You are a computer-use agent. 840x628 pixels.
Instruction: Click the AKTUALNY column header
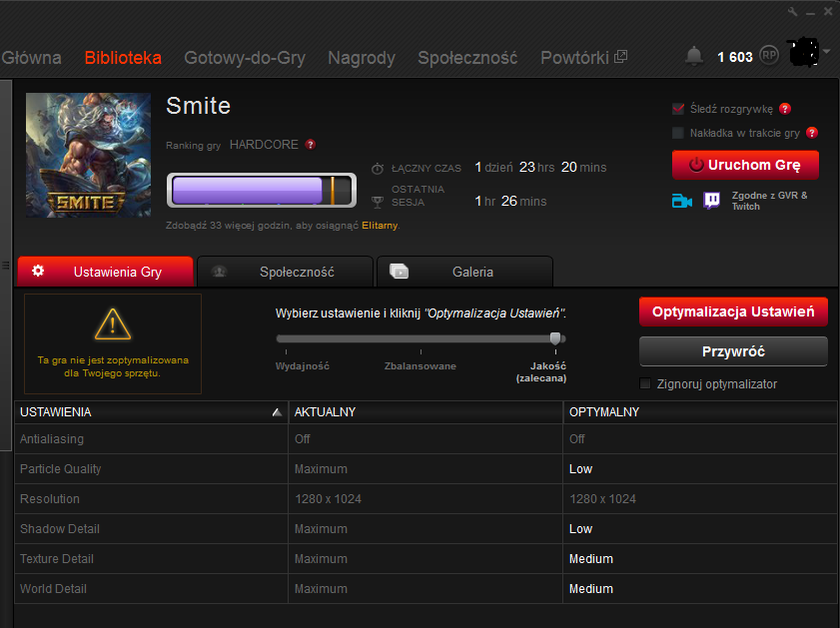(x=425, y=412)
